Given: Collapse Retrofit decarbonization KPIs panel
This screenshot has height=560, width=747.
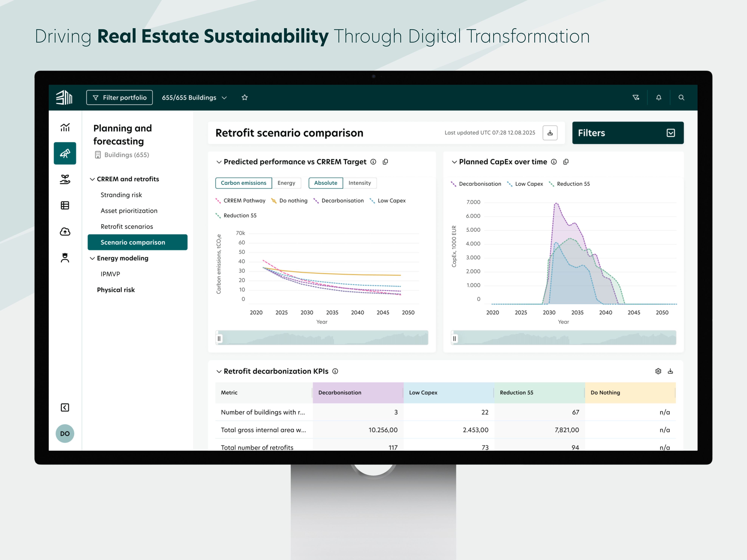Looking at the screenshot, I should point(219,371).
